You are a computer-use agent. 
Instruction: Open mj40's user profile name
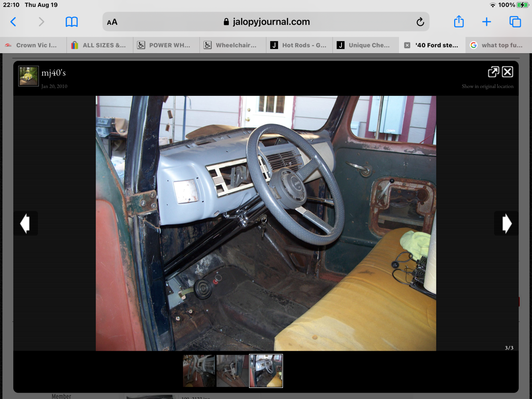[x=54, y=73]
